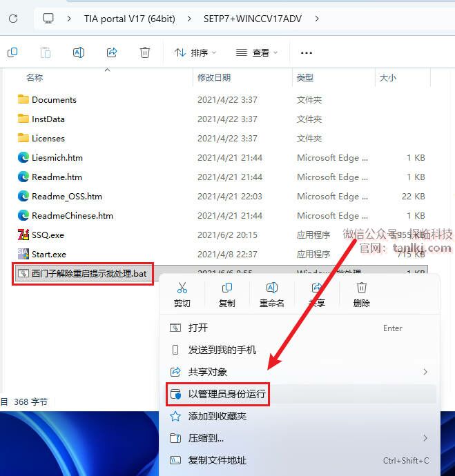This screenshot has height=476, width=455.
Task: Select 压缩到... in the context menu
Action: tap(300, 438)
